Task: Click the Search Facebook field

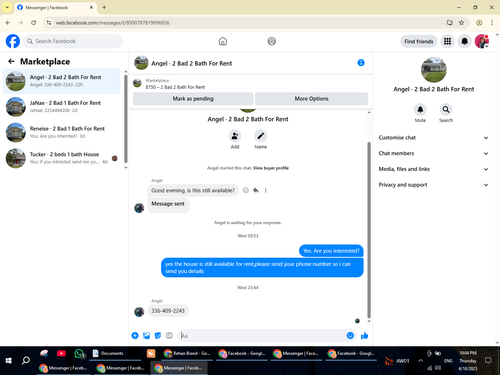Action: click(x=73, y=41)
